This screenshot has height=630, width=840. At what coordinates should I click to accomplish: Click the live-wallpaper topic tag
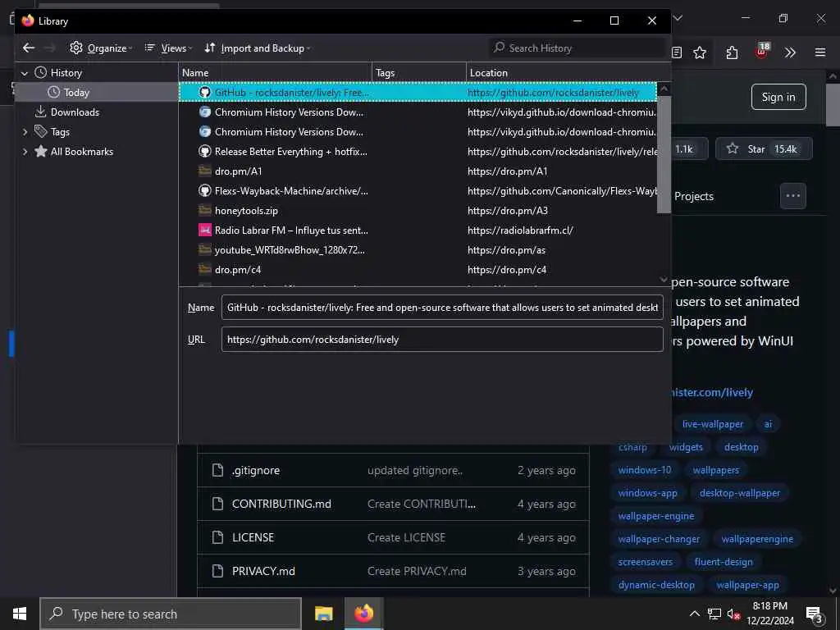tap(713, 424)
